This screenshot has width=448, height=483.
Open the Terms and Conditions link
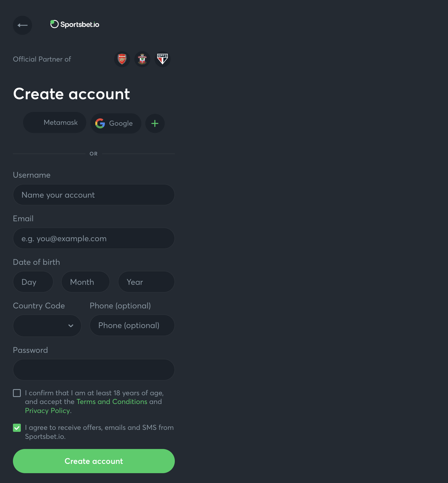coord(112,402)
